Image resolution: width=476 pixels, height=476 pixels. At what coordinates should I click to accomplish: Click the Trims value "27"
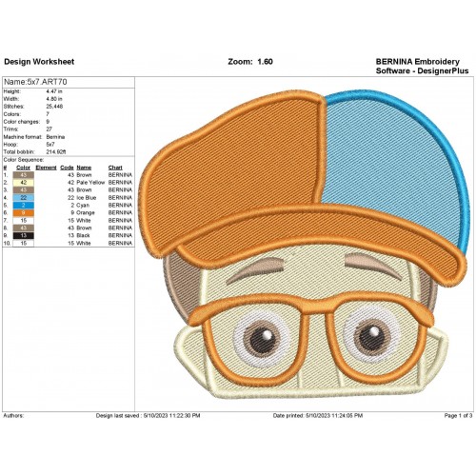(50, 129)
